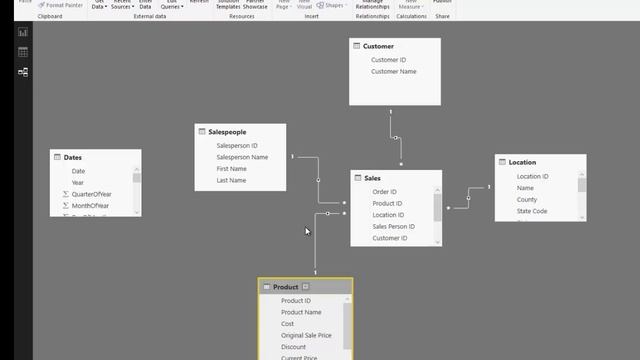Select MonthOfYear field in Dates table
Screen dimensions: 640x360
click(90, 206)
